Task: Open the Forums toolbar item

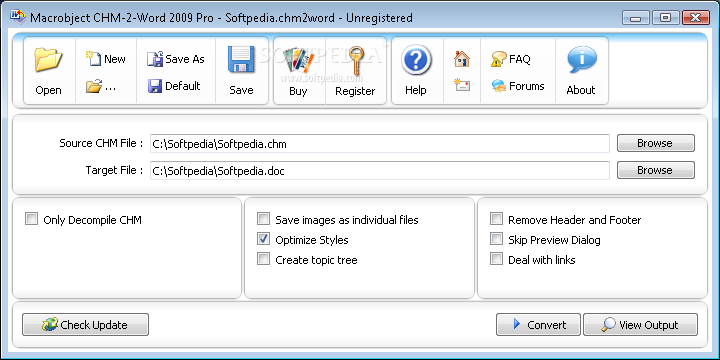Action: click(x=518, y=86)
